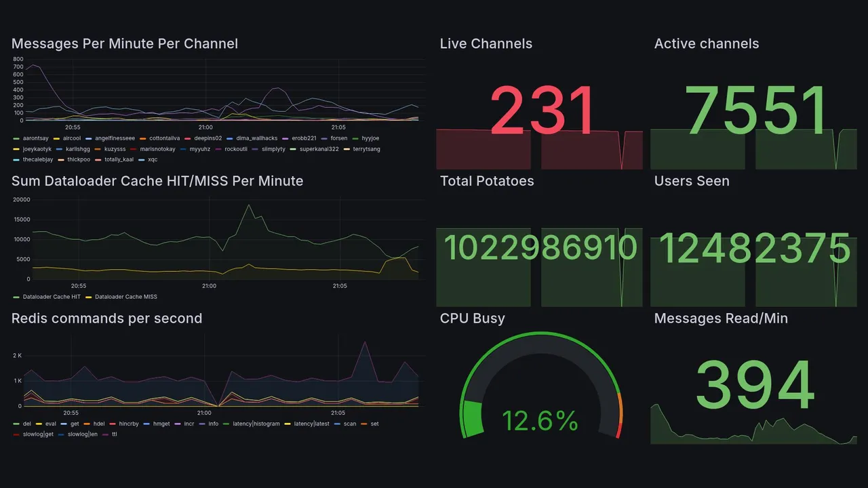The image size is (868, 488).
Task: Toggle the slimplyty legend entry
Action: pos(269,149)
